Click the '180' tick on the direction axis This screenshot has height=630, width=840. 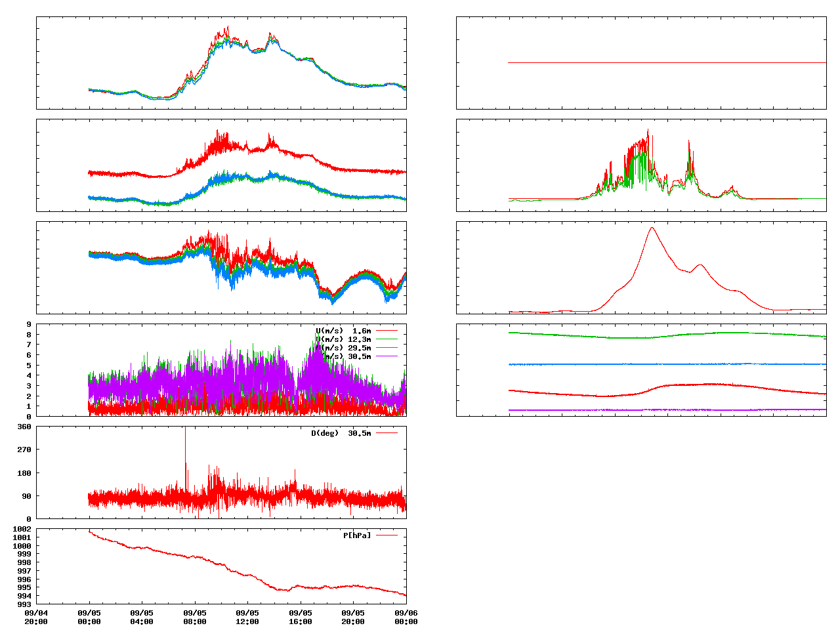click(24, 473)
